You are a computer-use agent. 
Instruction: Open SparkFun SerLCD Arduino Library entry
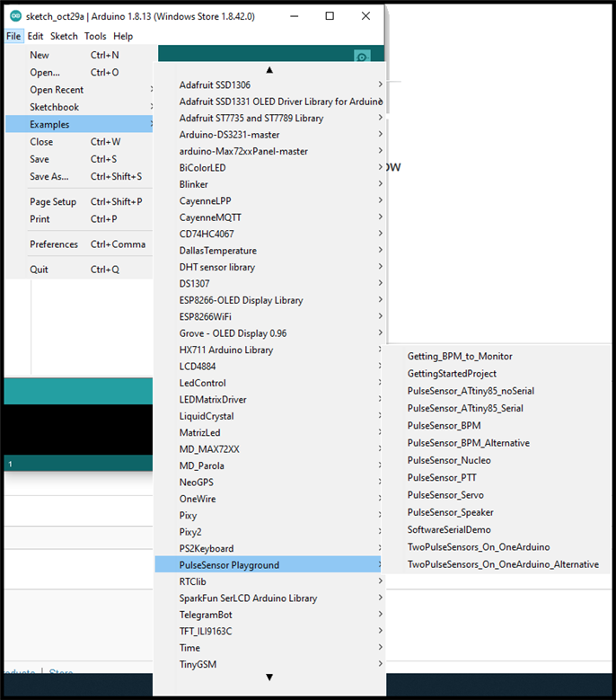click(270, 598)
